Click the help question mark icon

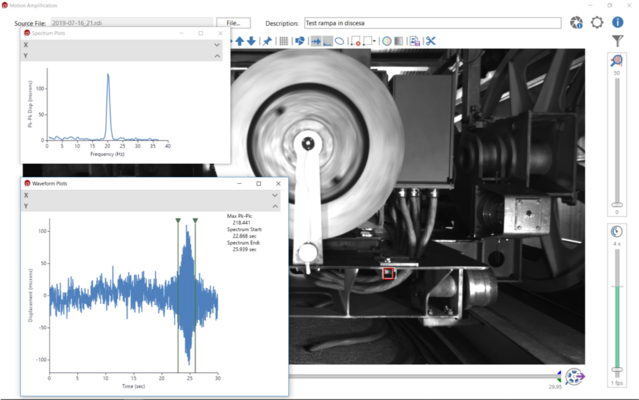(617, 22)
